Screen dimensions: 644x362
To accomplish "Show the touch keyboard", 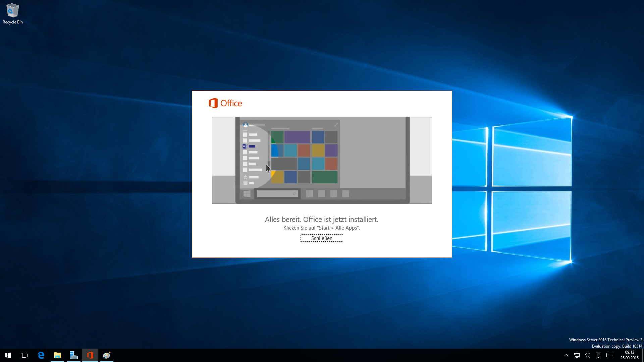I will 610,355.
